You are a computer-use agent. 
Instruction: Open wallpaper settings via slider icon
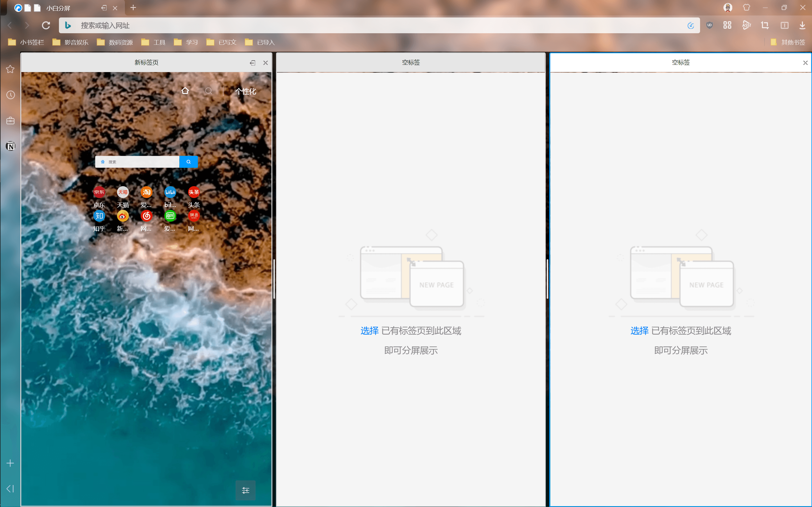pyautogui.click(x=245, y=490)
